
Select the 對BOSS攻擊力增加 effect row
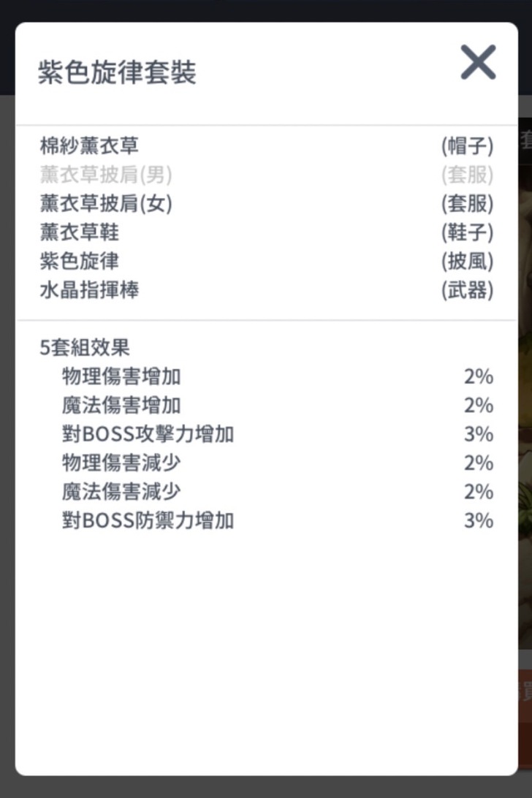click(x=148, y=435)
